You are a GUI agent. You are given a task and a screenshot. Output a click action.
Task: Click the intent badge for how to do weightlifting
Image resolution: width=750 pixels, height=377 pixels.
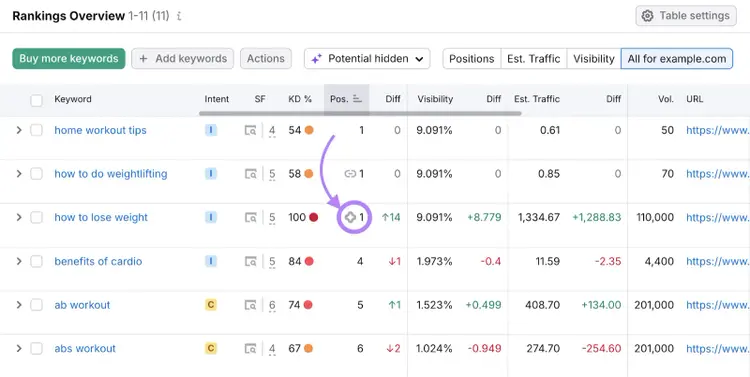pyautogui.click(x=211, y=174)
